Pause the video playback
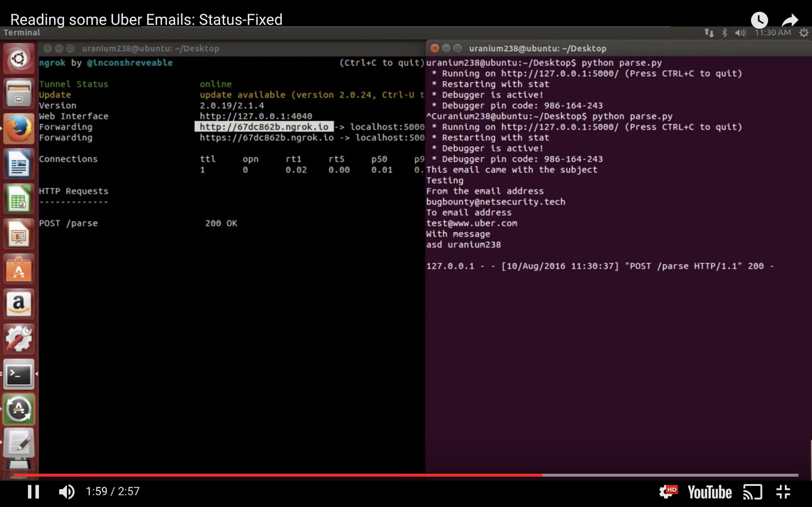The width and height of the screenshot is (812, 507). point(33,492)
